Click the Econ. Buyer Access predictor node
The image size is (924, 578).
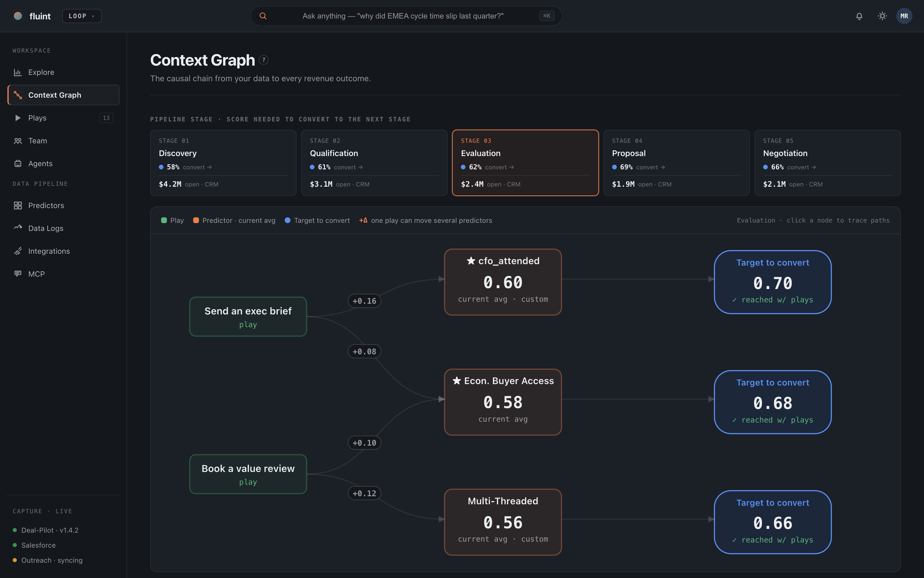pyautogui.click(x=503, y=402)
